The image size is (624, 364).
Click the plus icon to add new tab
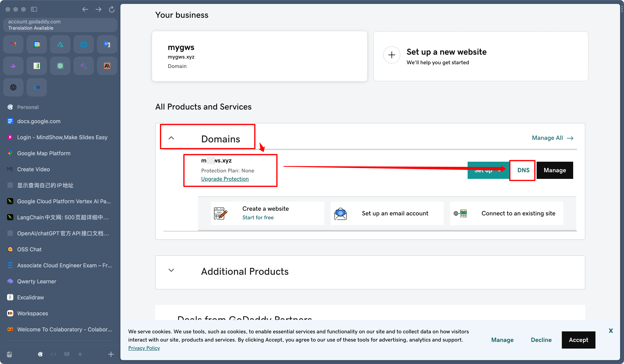click(111, 354)
